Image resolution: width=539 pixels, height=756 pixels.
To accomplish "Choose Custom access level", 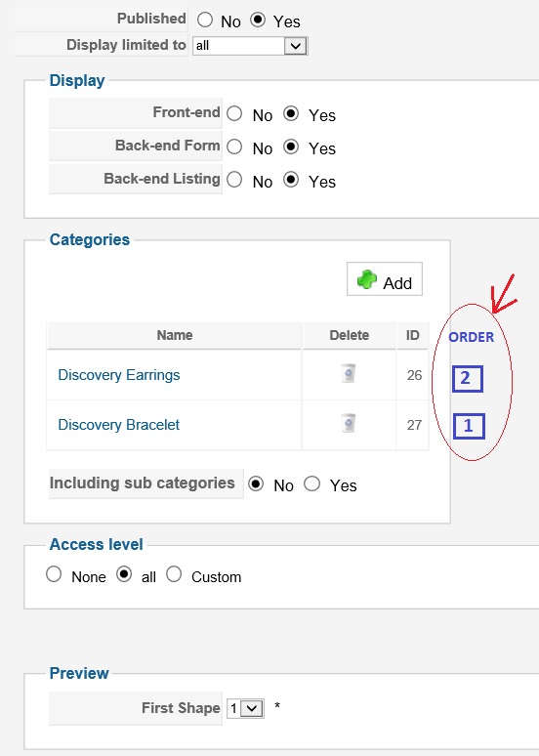I will coord(174,574).
